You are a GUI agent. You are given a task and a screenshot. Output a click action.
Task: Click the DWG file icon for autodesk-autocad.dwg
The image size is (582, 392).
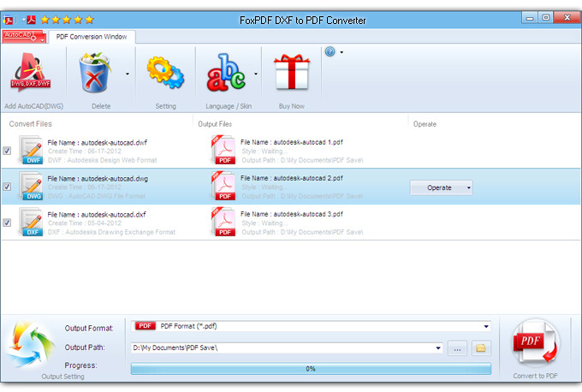click(x=31, y=187)
